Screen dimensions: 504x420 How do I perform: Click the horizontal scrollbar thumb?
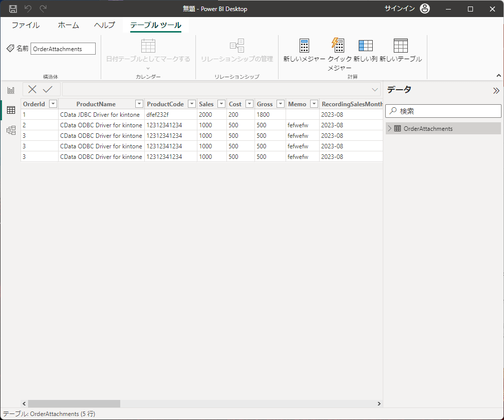point(74,403)
